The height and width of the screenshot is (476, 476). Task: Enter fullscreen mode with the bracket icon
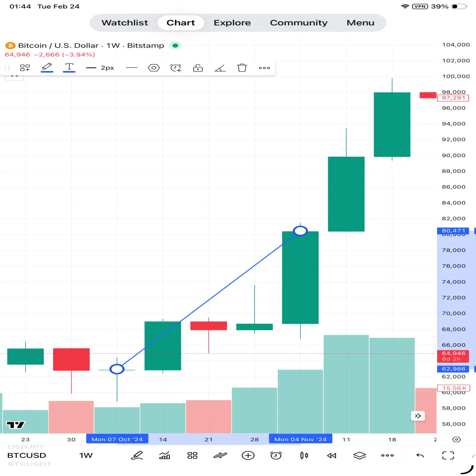click(448, 455)
